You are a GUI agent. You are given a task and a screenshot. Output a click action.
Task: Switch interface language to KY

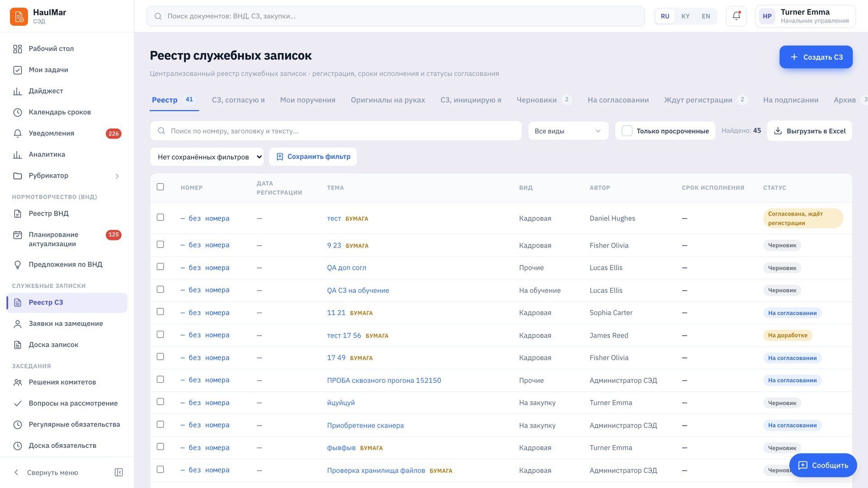[685, 16]
